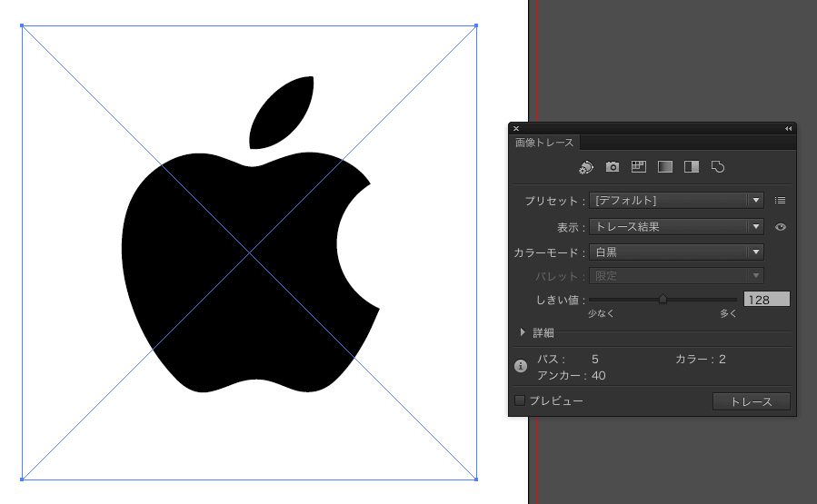Click the アンカー : 40 info text

click(x=571, y=375)
